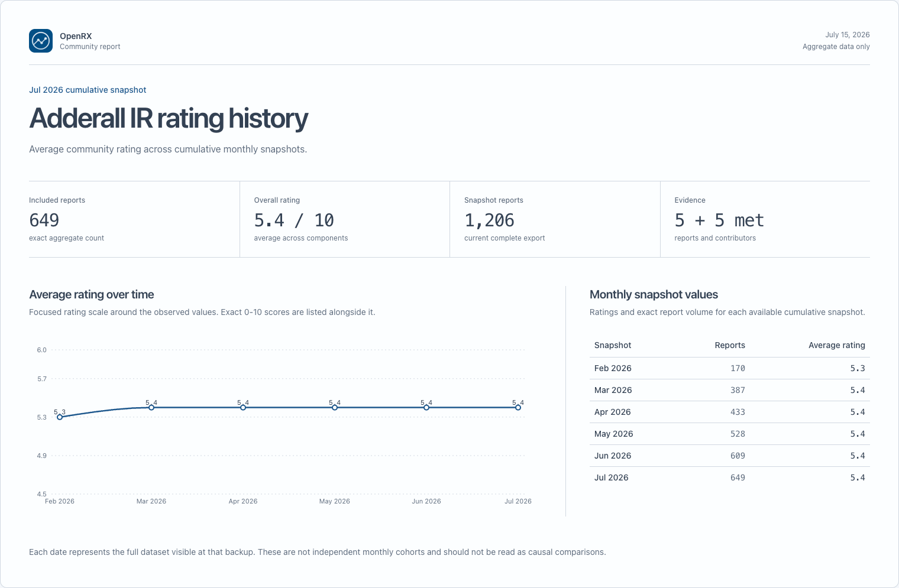
Task: Click reports count 433 in table
Action: click(738, 412)
